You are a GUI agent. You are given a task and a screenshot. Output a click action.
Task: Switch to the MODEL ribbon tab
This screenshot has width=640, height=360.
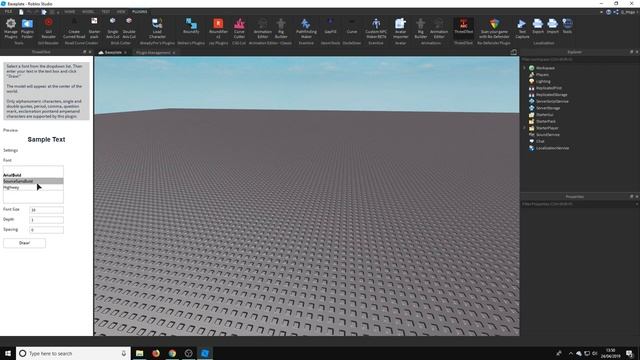[88, 12]
